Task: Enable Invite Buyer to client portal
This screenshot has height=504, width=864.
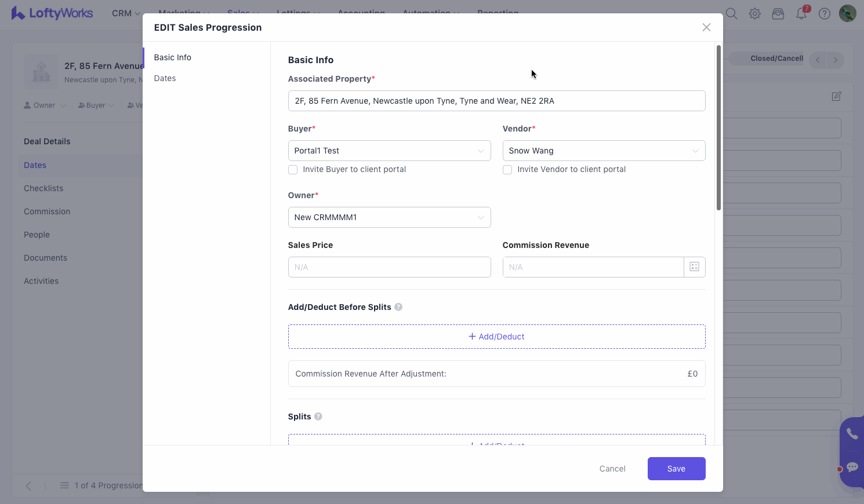Action: (293, 170)
